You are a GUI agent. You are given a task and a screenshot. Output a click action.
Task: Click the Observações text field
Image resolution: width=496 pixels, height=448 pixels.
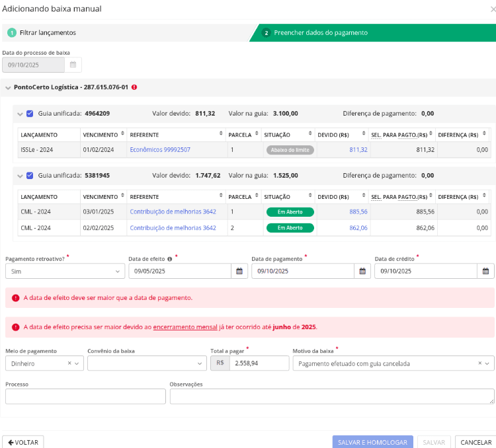(x=331, y=396)
